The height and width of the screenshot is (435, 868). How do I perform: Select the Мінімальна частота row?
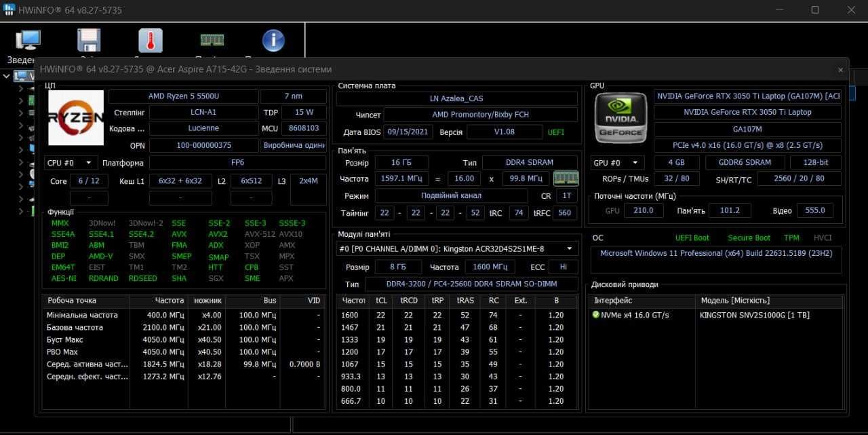click(184, 316)
